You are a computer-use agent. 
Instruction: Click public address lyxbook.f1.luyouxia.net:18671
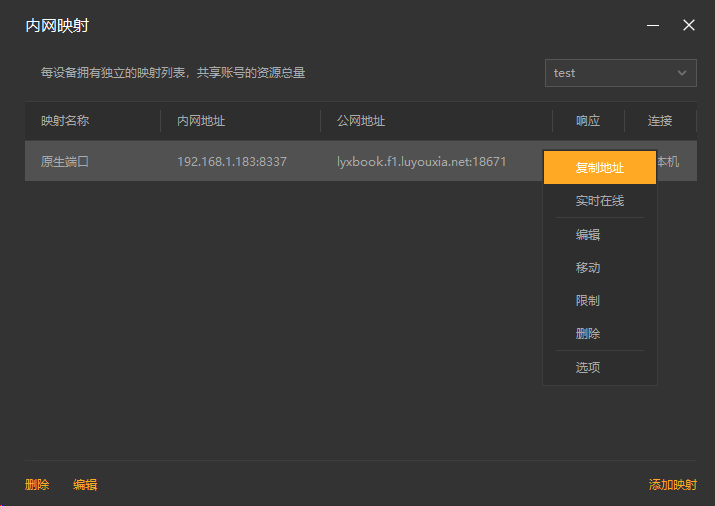click(x=422, y=161)
